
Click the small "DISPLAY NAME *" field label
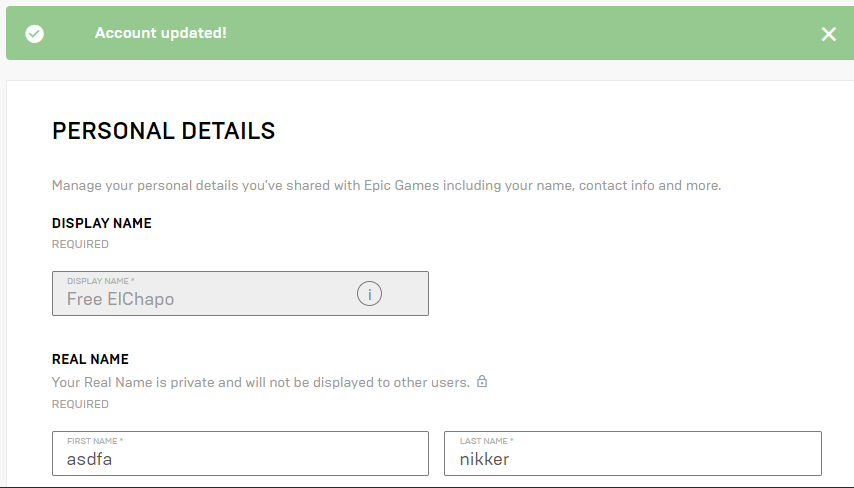point(100,281)
